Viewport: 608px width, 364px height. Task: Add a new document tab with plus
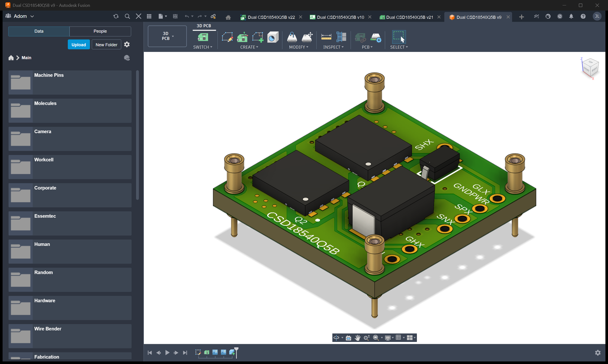click(522, 17)
